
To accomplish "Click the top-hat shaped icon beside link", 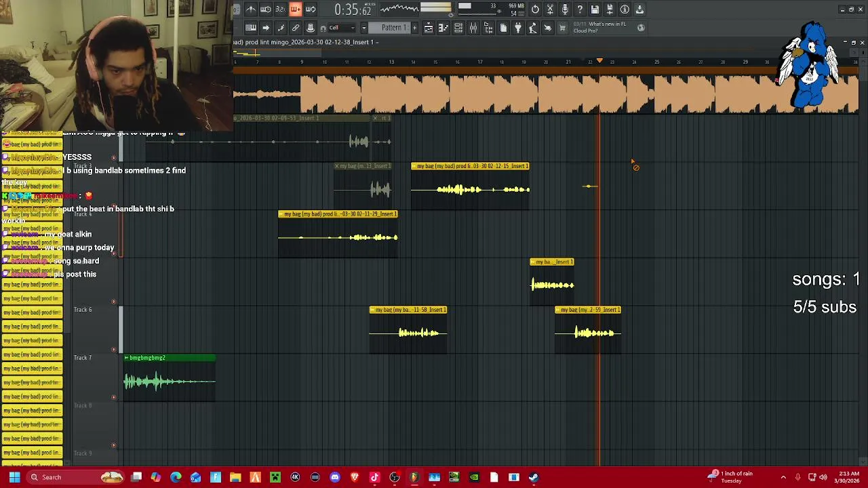I will coord(311,28).
